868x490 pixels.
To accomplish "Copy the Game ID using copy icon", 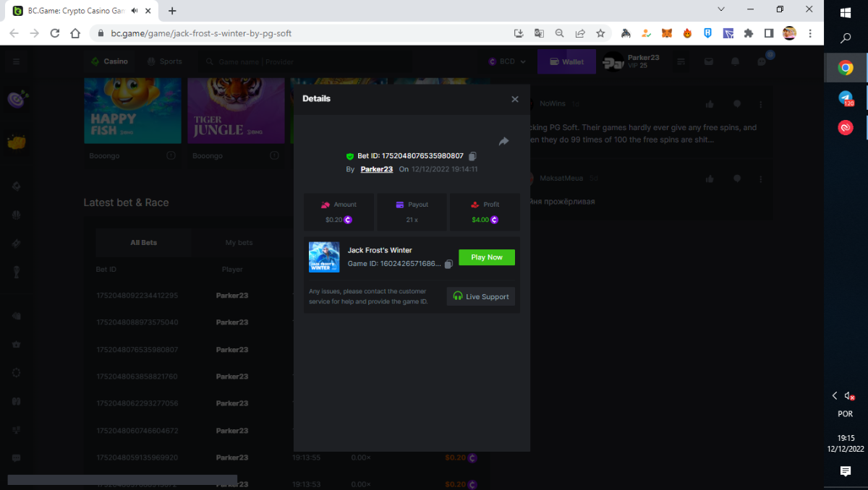I will coord(448,265).
